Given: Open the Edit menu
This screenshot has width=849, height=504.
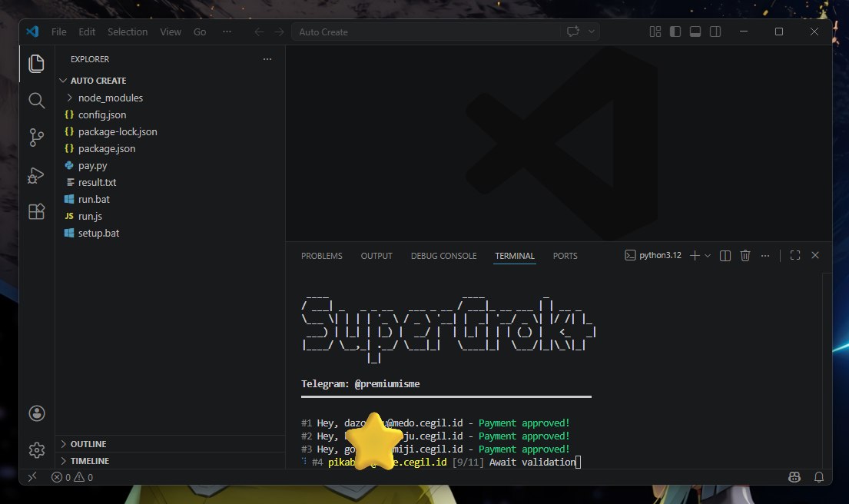Looking at the screenshot, I should tap(87, 32).
